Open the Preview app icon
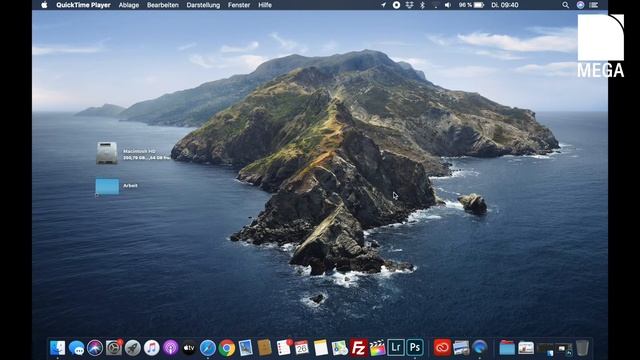This screenshot has height=360, width=640. pos(245,348)
